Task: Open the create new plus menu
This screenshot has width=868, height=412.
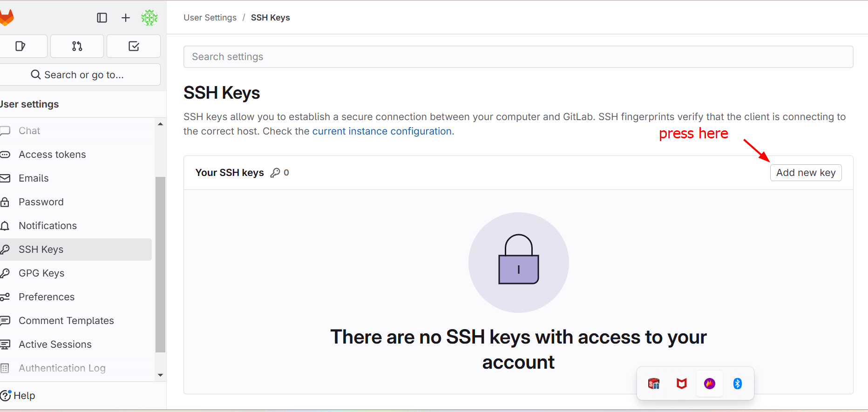Action: click(x=126, y=18)
